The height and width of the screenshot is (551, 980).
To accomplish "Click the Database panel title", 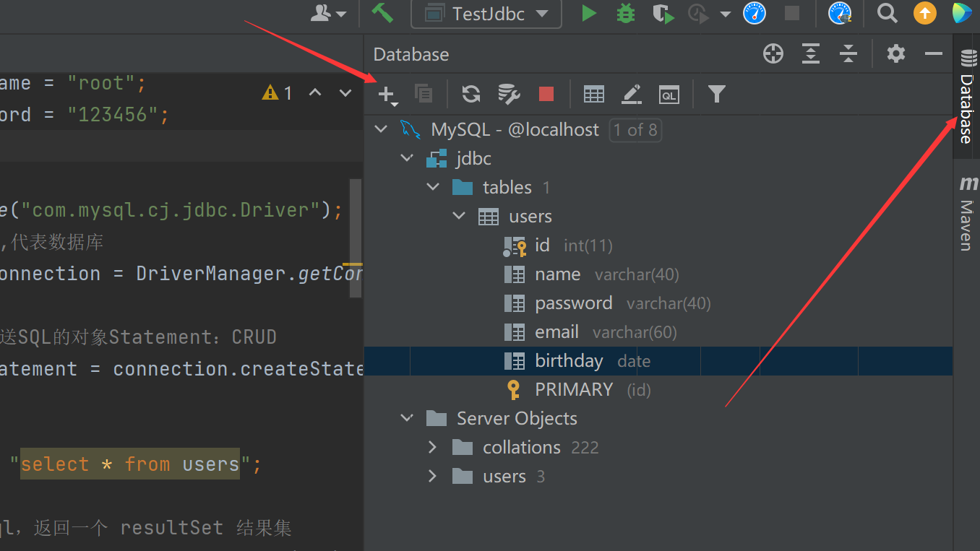I will pyautogui.click(x=411, y=54).
